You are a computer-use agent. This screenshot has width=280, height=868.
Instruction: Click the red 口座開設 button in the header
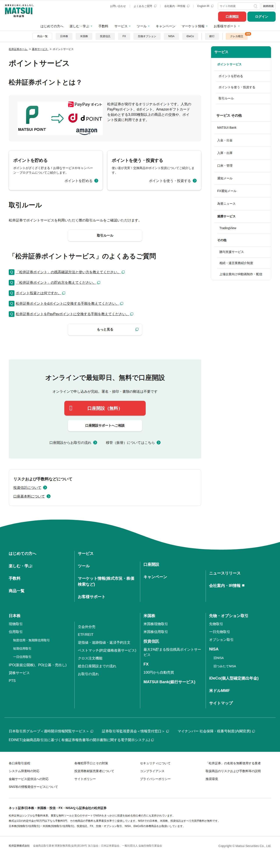click(x=232, y=17)
